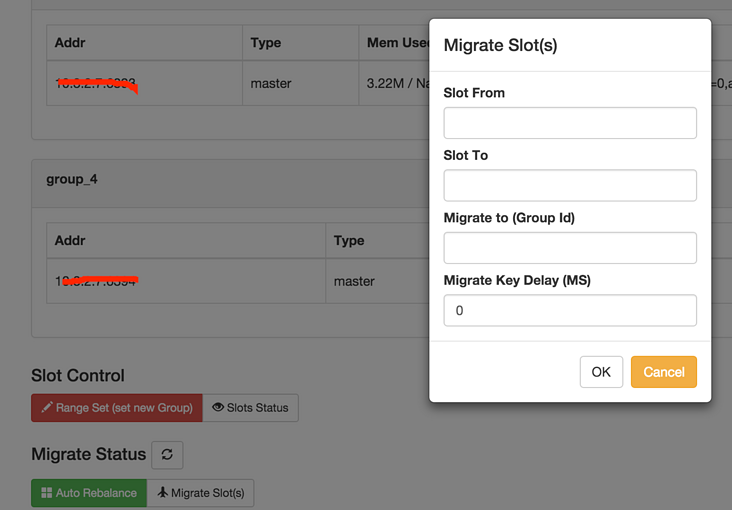
Task: Click the Type header in the top table
Action: coord(266,43)
